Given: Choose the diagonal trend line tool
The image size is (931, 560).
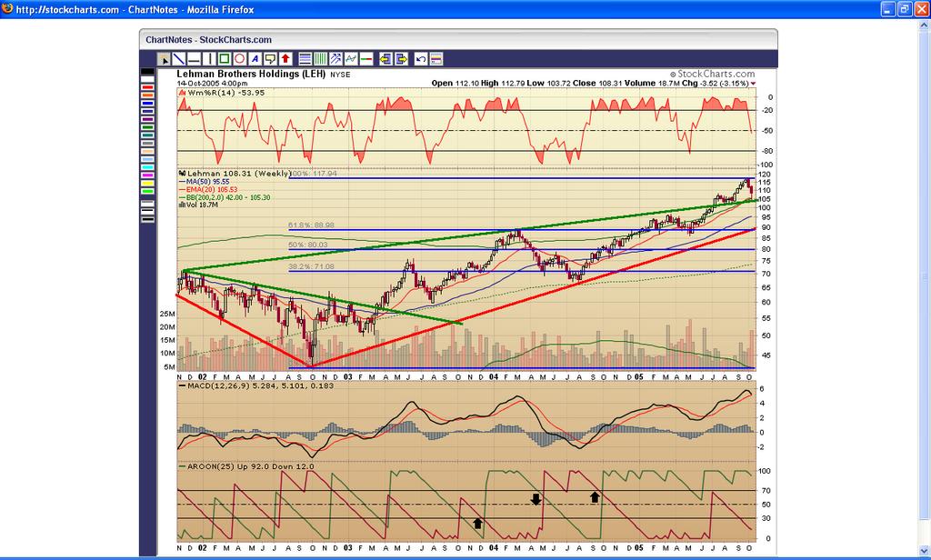Looking at the screenshot, I should coord(179,59).
